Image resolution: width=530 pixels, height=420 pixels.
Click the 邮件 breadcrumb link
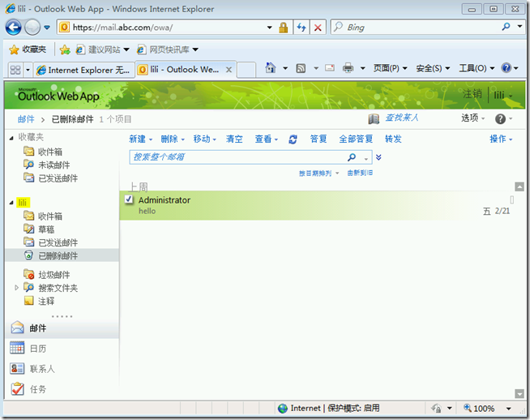click(x=26, y=119)
